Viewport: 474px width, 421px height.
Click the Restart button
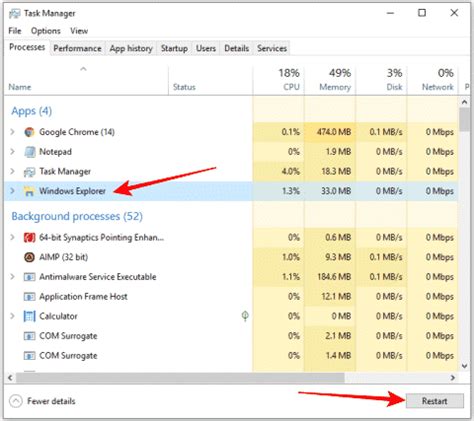click(435, 401)
